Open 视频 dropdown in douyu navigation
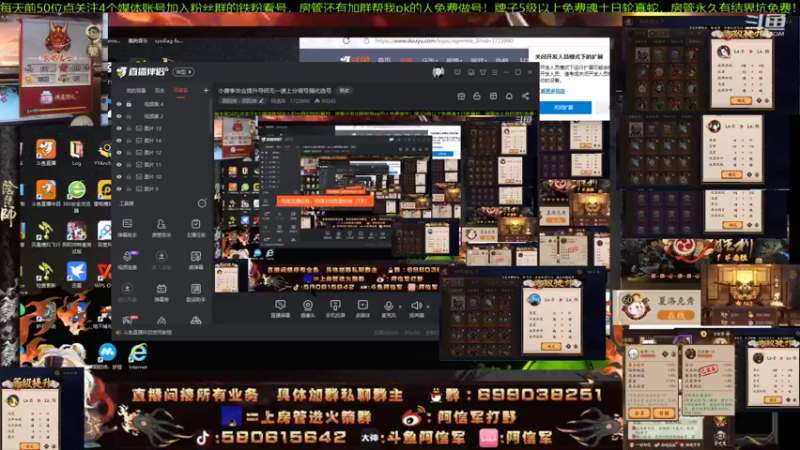The width and height of the screenshot is (800, 450). (454, 60)
